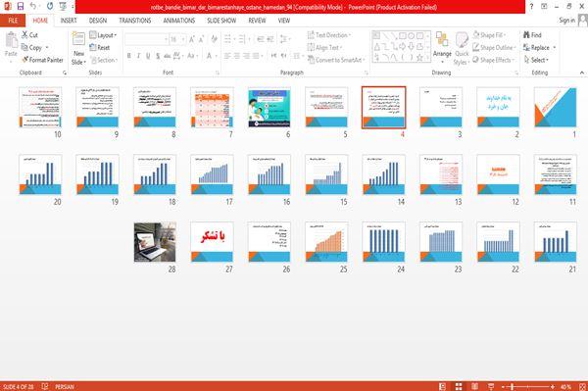Click the Undo arrow icon
Image resolution: width=588 pixels, height=391 pixels.
click(33, 7)
